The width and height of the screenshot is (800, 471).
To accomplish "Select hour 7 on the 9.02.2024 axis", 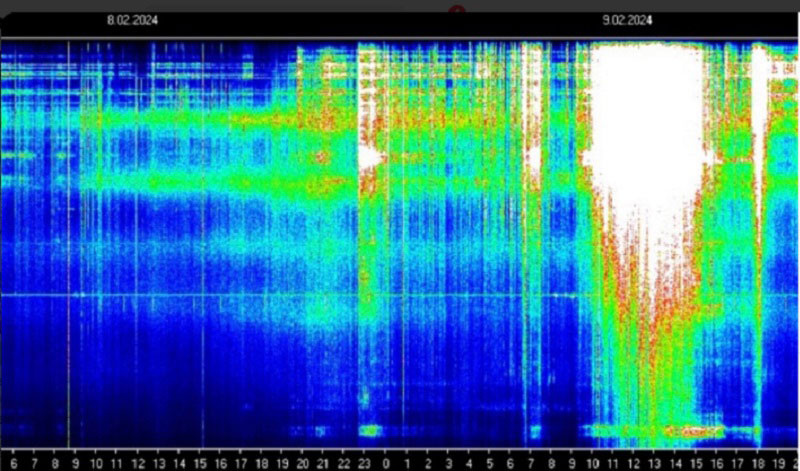I will point(531,464).
